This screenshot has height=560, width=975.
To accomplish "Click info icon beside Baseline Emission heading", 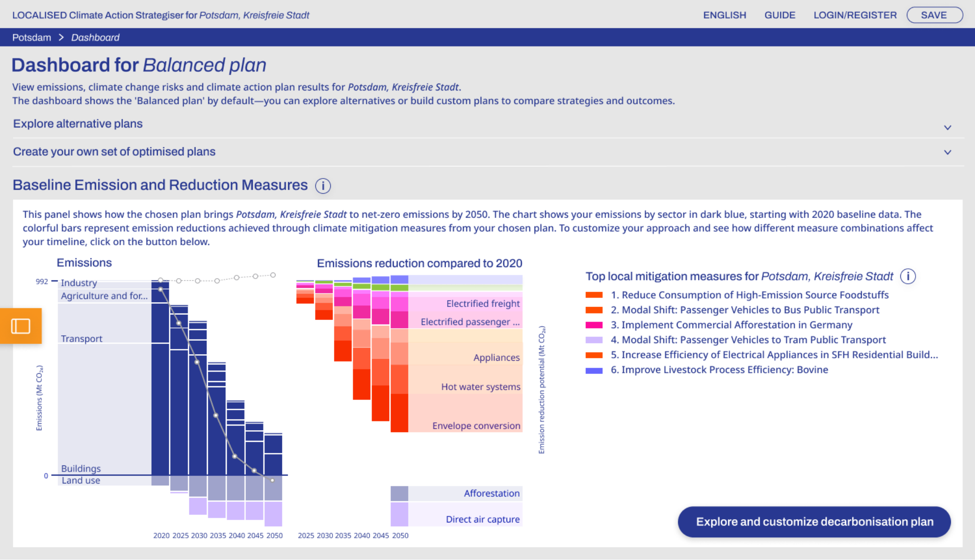I will point(323,186).
